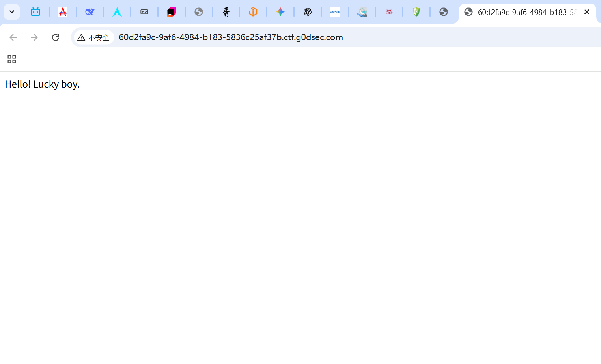
Task: Click the browser back button
Action: pyautogui.click(x=13, y=37)
